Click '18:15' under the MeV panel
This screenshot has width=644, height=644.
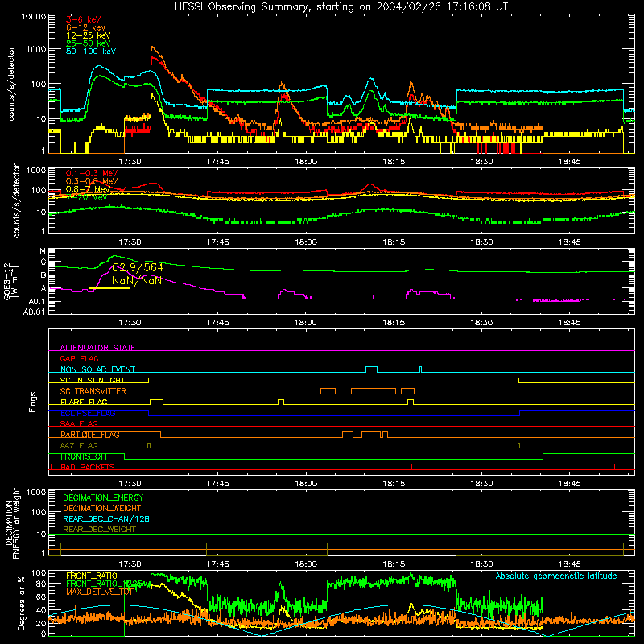394,242
